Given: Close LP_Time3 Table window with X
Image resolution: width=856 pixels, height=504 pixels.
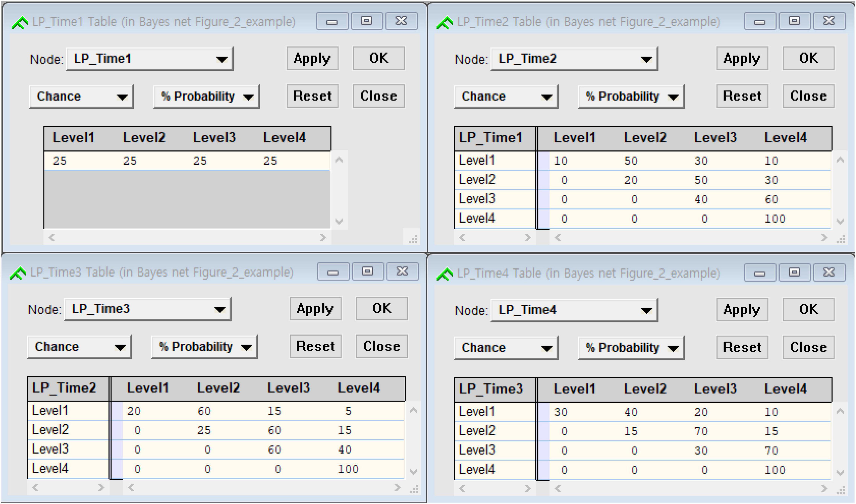Looking at the screenshot, I should [x=402, y=271].
